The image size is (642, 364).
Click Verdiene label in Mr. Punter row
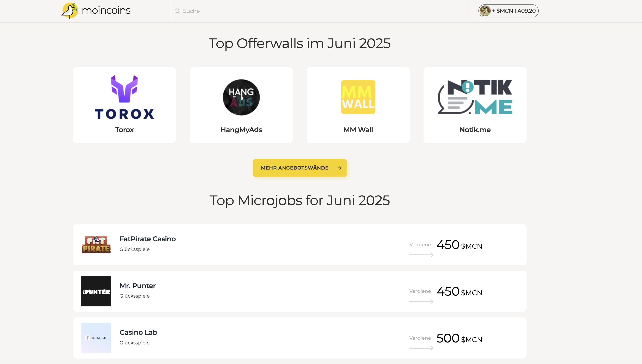click(420, 291)
